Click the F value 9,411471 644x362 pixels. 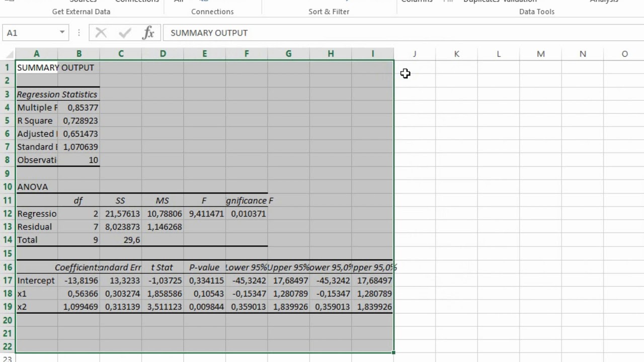204,214
